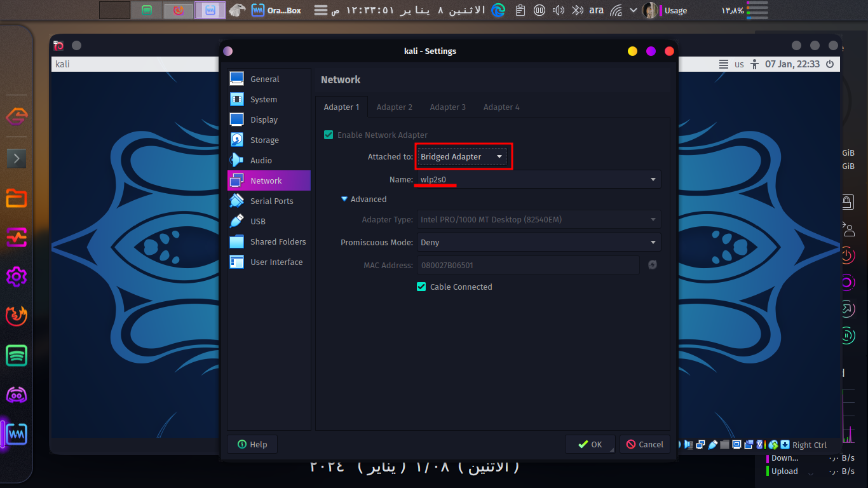
Task: Open the volume control in top panel
Action: pos(559,10)
